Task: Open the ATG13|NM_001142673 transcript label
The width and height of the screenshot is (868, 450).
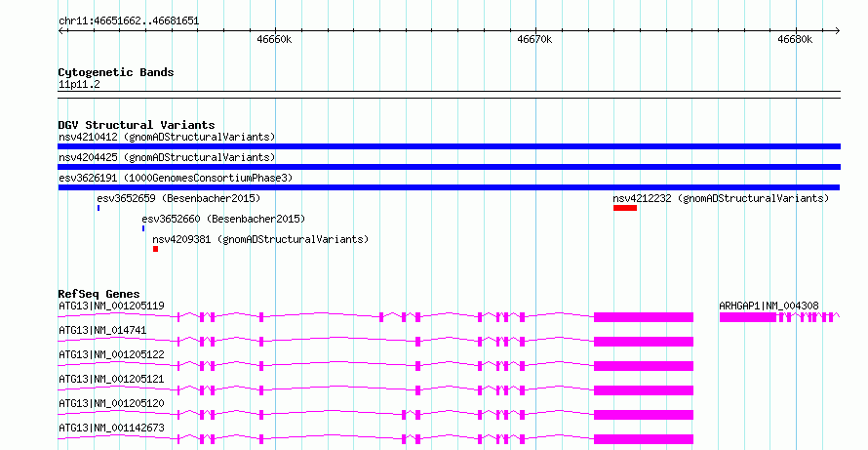Action: click(x=111, y=428)
